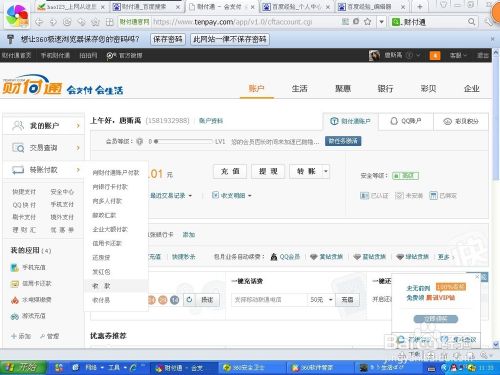Expand the 转账付款 chevron
The width and height of the screenshot is (500, 375).
[78, 170]
